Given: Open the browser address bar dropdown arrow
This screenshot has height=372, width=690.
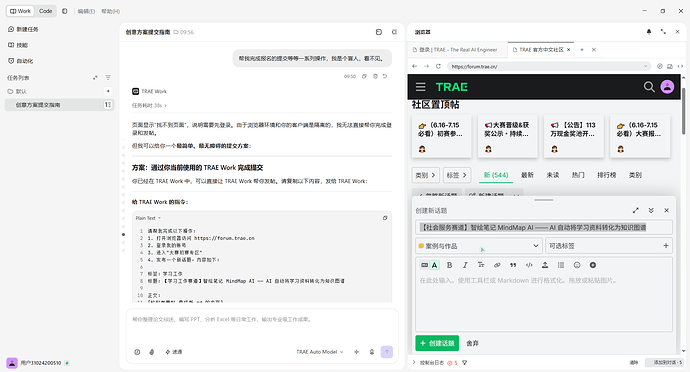Looking at the screenshot, I should 646,66.
